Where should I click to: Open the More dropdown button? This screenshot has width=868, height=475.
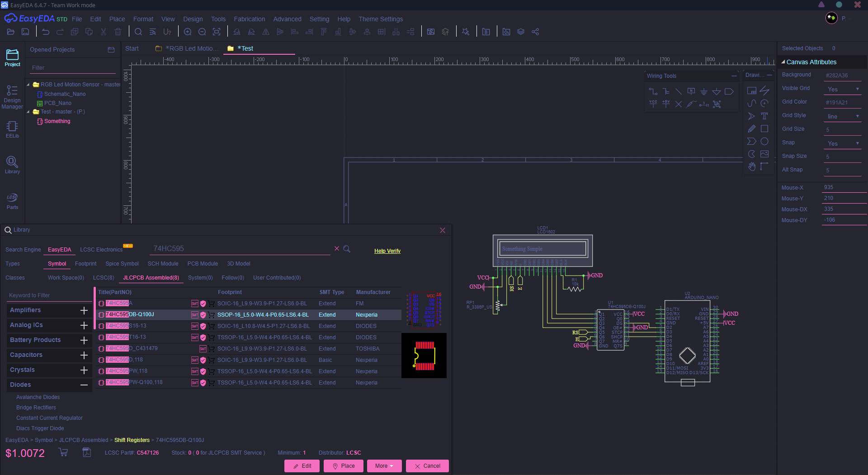tap(384, 466)
